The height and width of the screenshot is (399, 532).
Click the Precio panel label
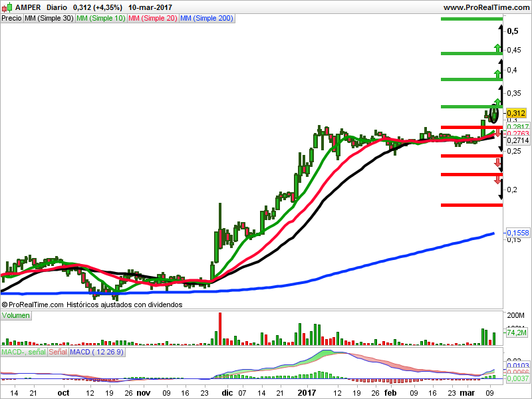11,18
